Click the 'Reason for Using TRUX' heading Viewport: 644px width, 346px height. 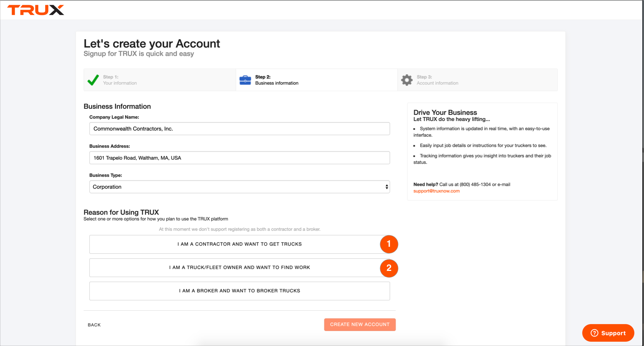tap(121, 212)
